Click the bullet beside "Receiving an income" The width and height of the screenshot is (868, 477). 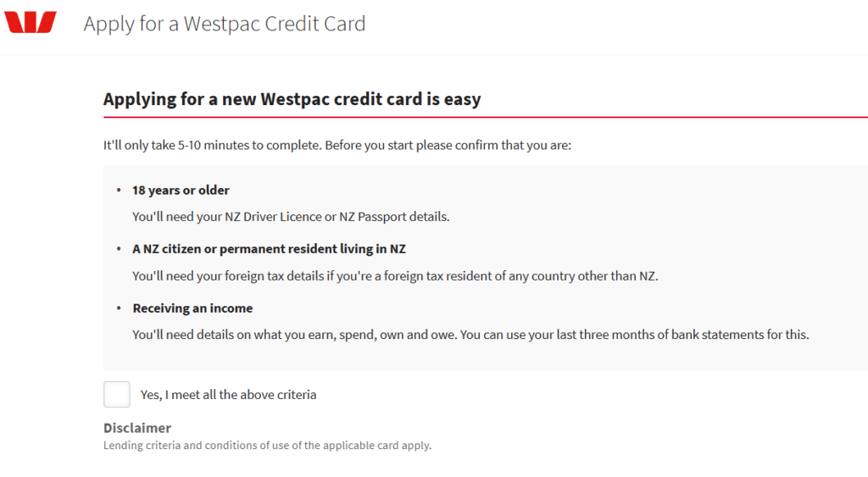(119, 308)
